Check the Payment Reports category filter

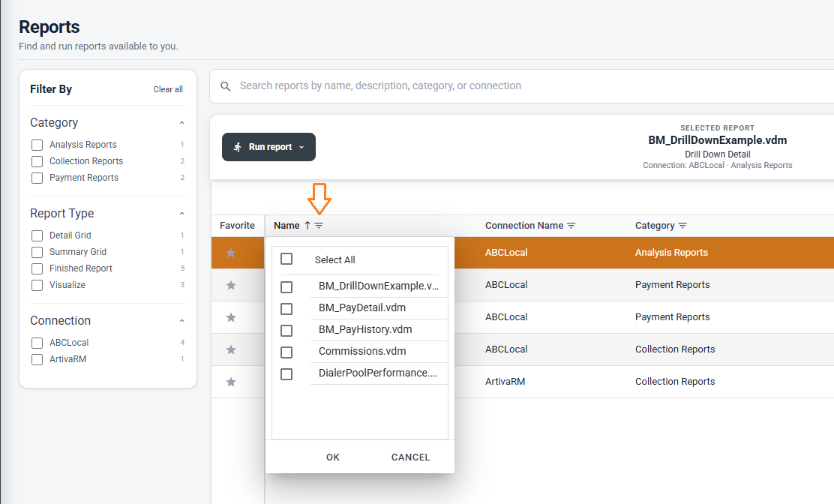coord(37,178)
